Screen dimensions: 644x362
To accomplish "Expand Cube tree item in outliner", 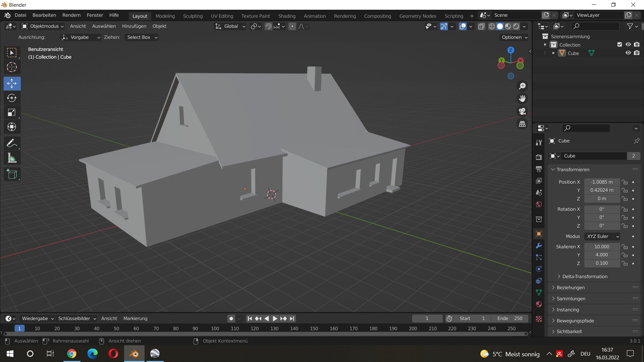I will click(553, 53).
